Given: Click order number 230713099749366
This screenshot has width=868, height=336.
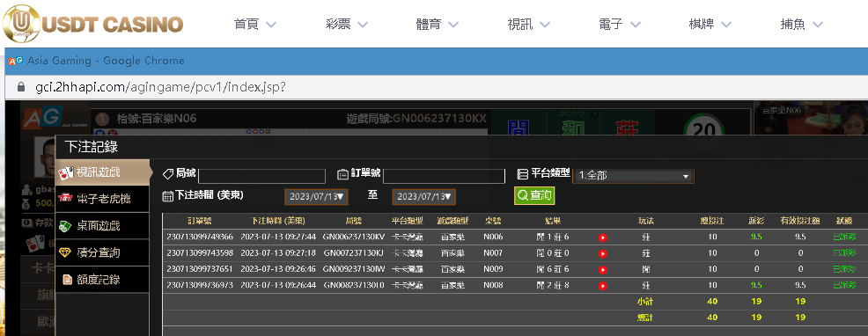Looking at the screenshot, I should 199,237.
